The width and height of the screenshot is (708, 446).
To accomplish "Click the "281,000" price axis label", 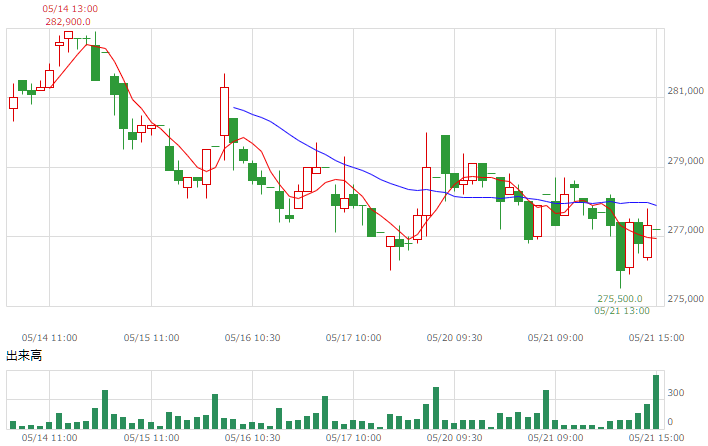I will [x=685, y=91].
